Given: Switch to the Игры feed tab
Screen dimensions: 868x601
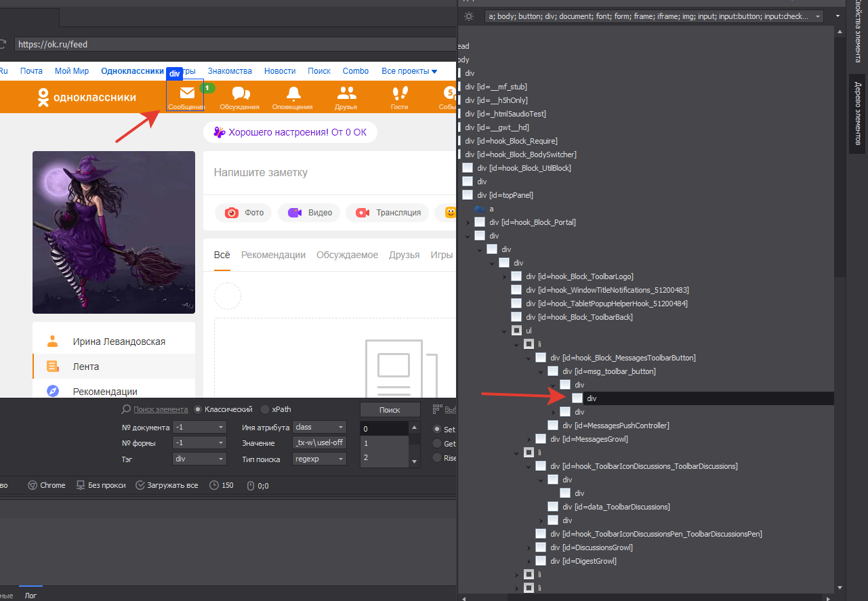Looking at the screenshot, I should (441, 255).
